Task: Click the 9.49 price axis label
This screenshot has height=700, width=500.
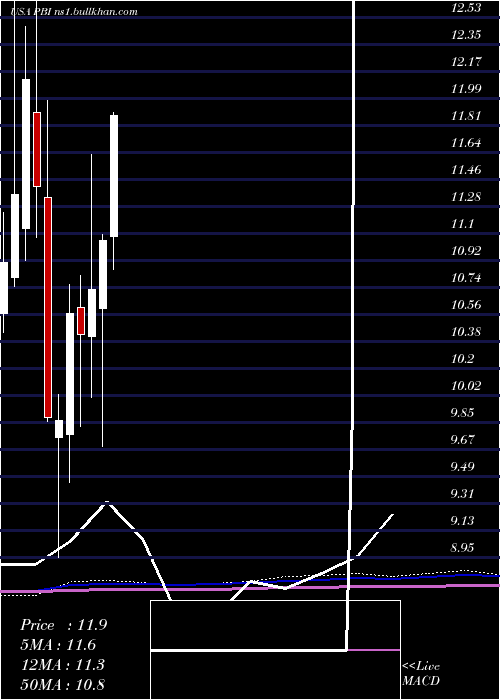Action: click(462, 467)
